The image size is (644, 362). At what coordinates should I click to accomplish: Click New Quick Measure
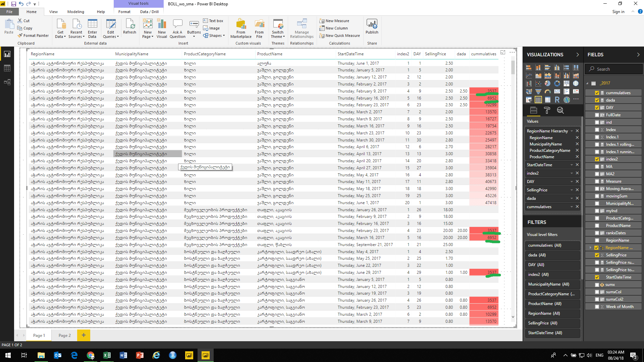point(339,36)
